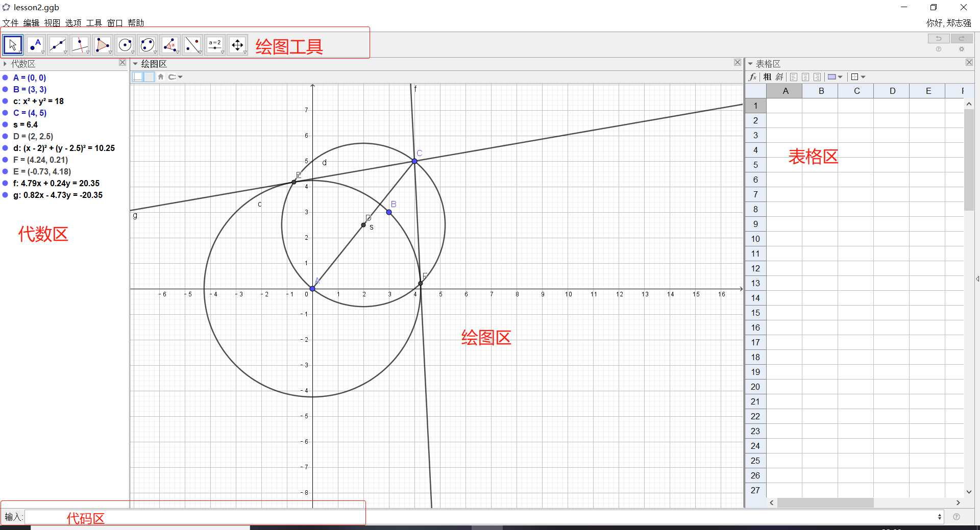Image resolution: width=980 pixels, height=530 pixels.
Task: Open the toolbar help question icon
Action: (939, 49)
